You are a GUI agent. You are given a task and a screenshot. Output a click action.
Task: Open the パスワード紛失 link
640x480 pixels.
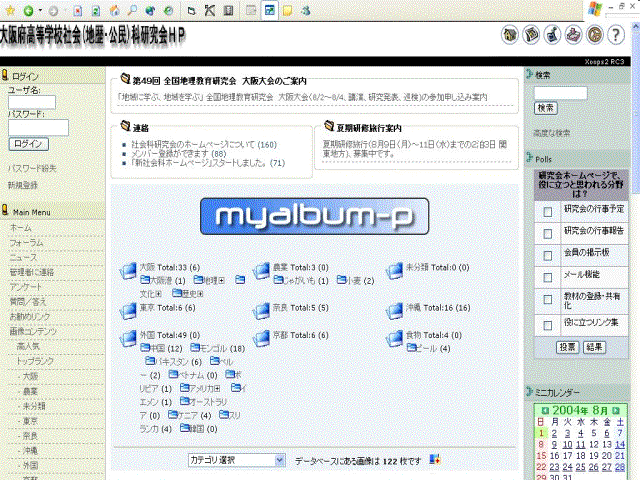click(x=32, y=168)
